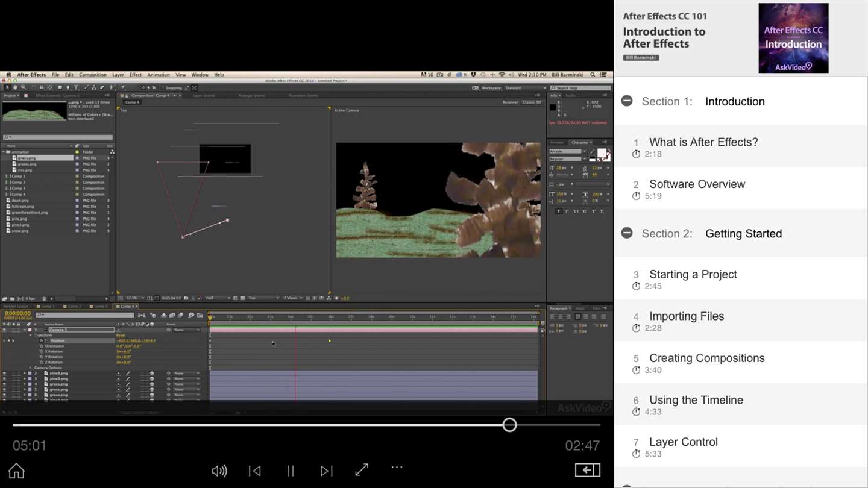Viewport: 868px width, 488px height.
Task: Open the Animation menu
Action: 159,75
